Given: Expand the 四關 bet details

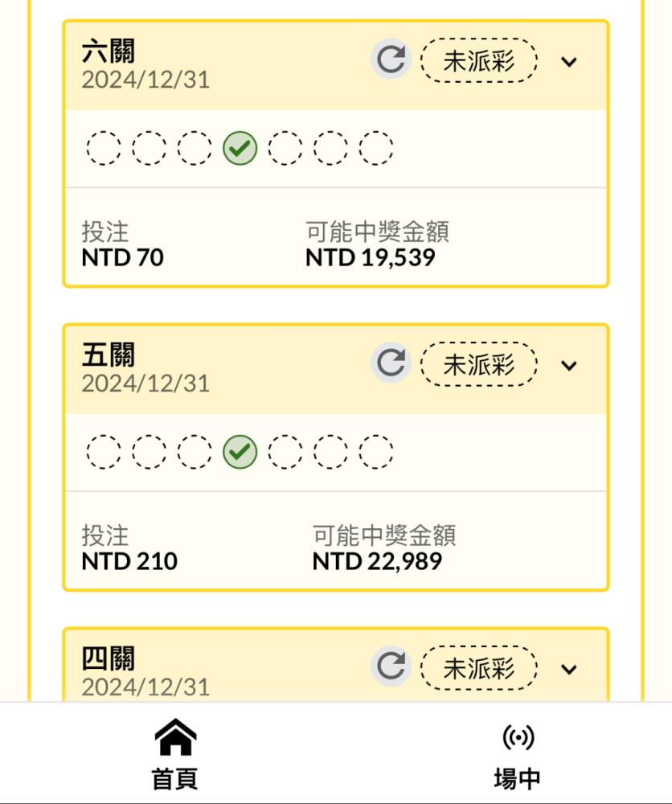Looking at the screenshot, I should 569,669.
